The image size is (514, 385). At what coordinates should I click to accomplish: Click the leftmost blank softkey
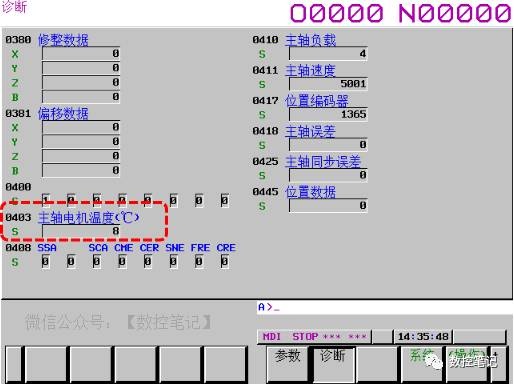click(14, 364)
